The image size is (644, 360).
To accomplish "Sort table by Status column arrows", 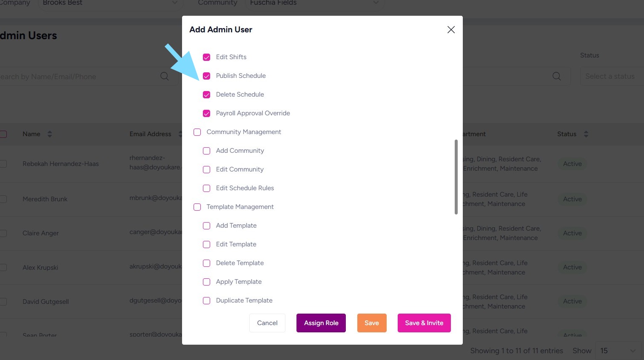I will click(586, 134).
